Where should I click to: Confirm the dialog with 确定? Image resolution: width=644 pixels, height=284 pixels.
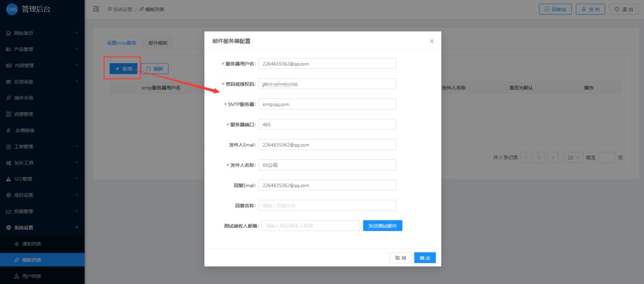425,258
